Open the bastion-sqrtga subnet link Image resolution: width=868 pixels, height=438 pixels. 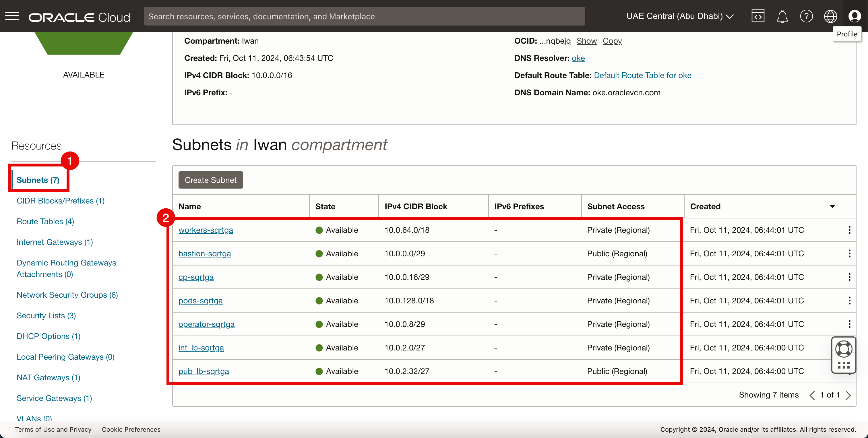[x=205, y=254]
